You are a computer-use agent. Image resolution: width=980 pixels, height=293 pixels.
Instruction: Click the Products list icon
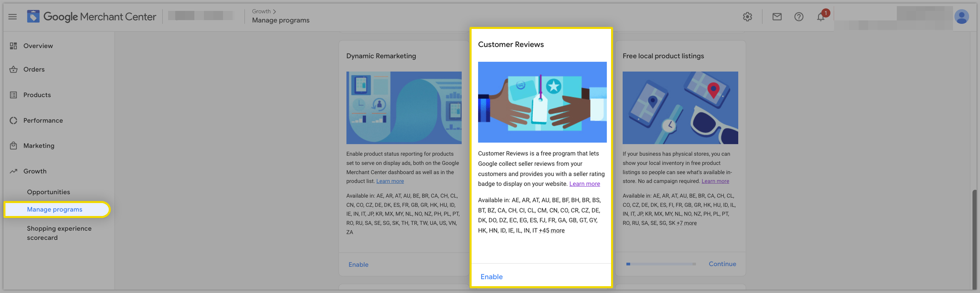tap(13, 95)
